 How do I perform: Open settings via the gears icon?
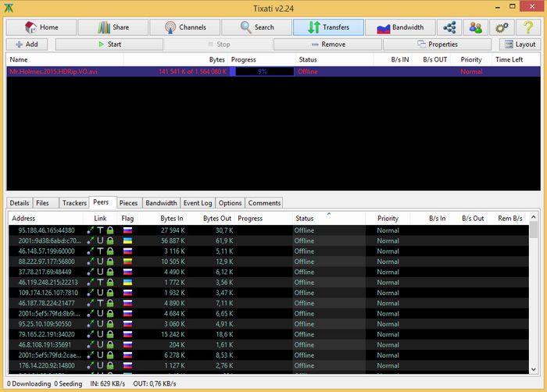tap(502, 27)
